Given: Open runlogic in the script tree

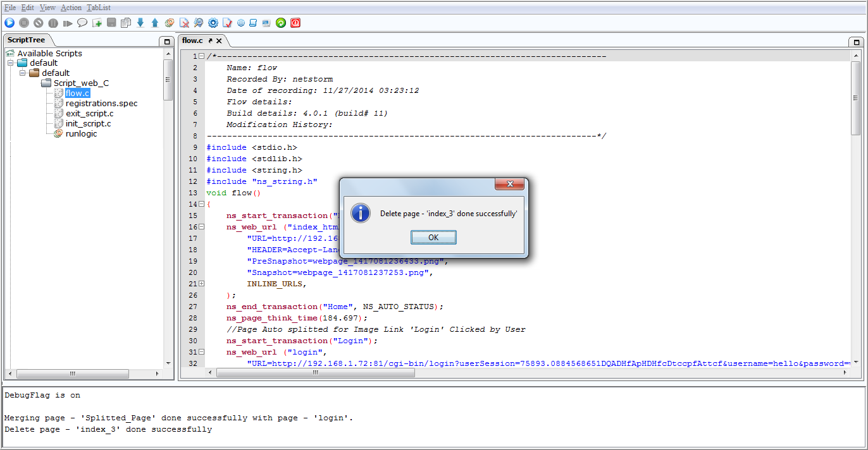Looking at the screenshot, I should (x=82, y=133).
